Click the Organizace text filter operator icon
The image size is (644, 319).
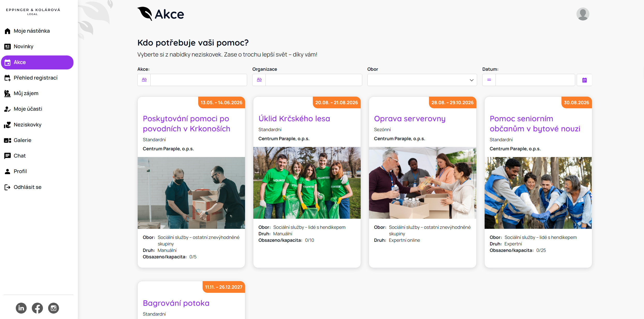[259, 80]
